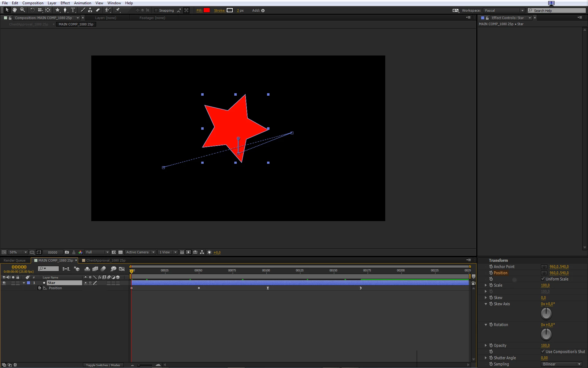Open the 50% magnification dropdown

[18, 252]
